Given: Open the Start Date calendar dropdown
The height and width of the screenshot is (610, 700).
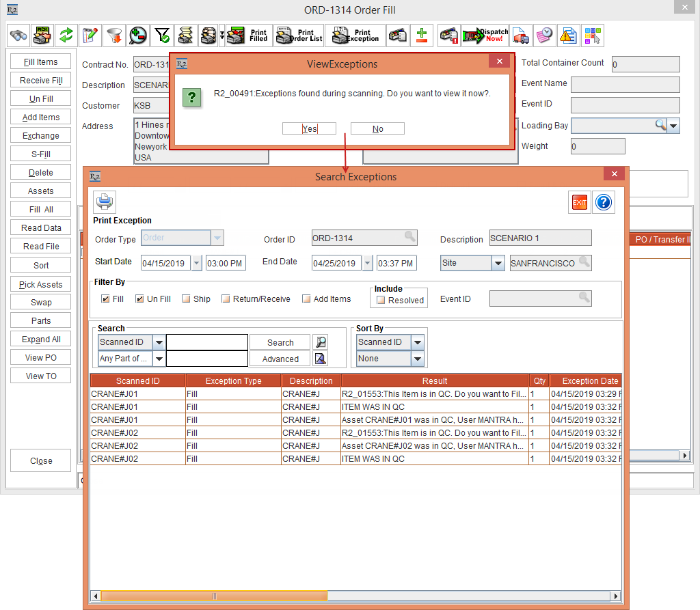Looking at the screenshot, I should tap(196, 263).
